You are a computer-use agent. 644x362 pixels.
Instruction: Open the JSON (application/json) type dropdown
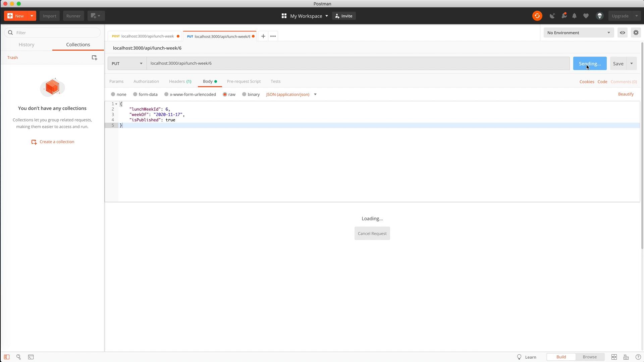[x=290, y=94]
